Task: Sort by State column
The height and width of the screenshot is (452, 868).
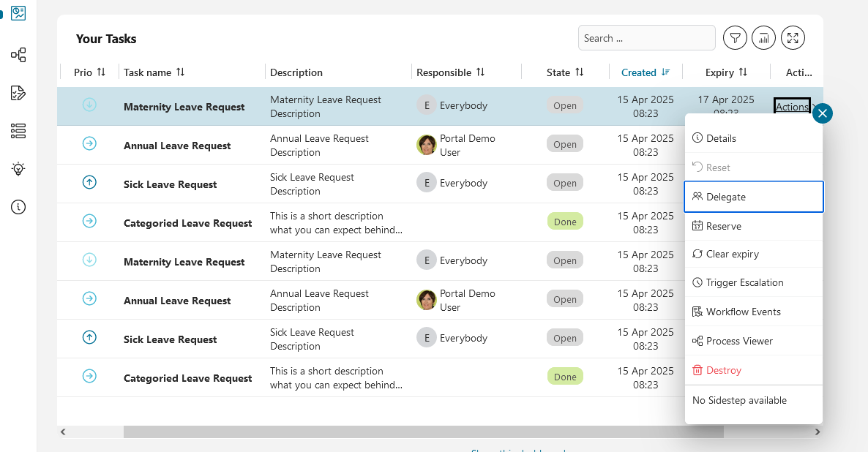Action: click(579, 72)
